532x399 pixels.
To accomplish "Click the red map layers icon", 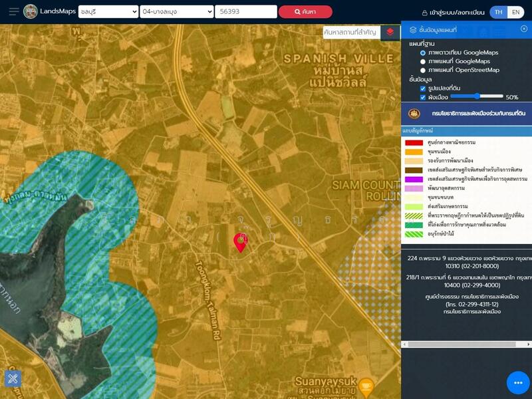I will (390, 32).
